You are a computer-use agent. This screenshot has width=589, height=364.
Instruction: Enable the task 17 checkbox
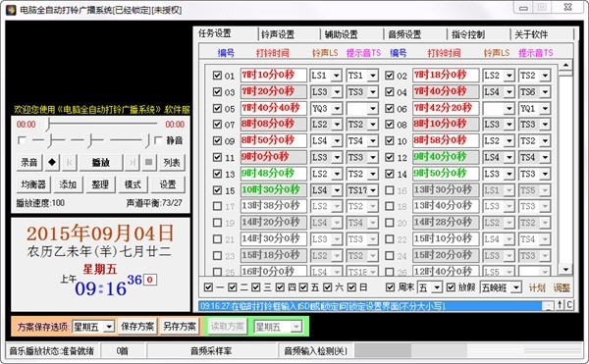click(x=217, y=206)
